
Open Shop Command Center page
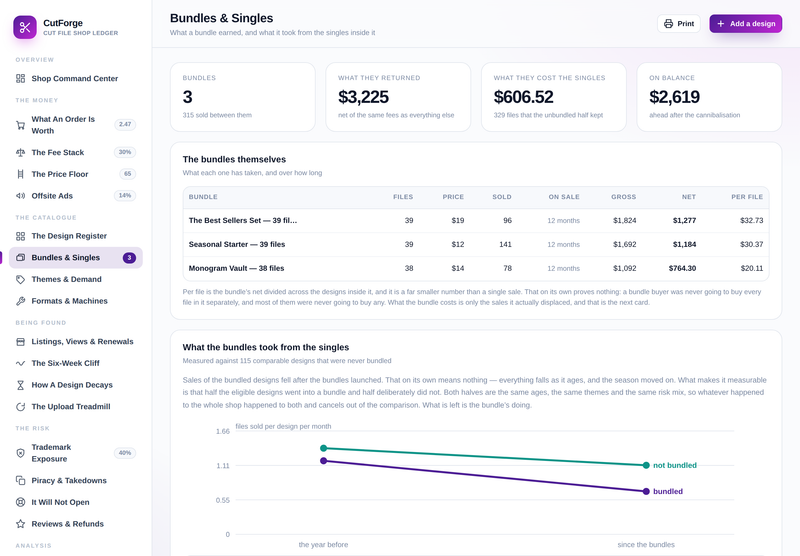76,79
